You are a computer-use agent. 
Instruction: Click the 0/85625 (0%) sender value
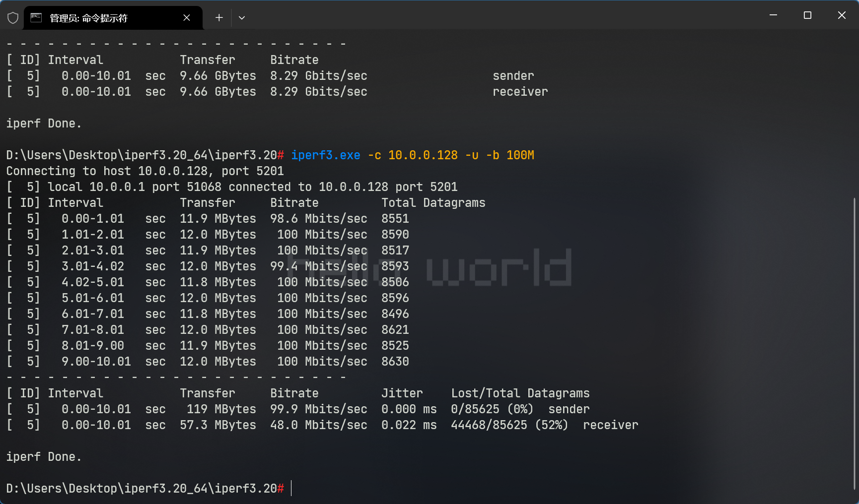[492, 409]
